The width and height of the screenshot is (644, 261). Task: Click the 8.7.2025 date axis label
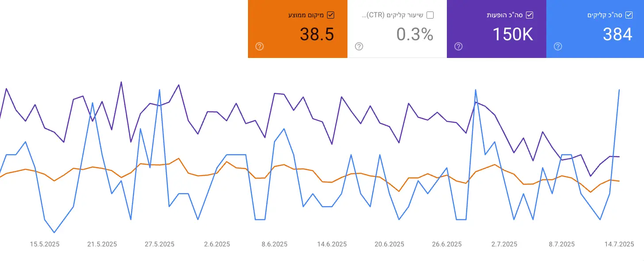click(x=562, y=244)
